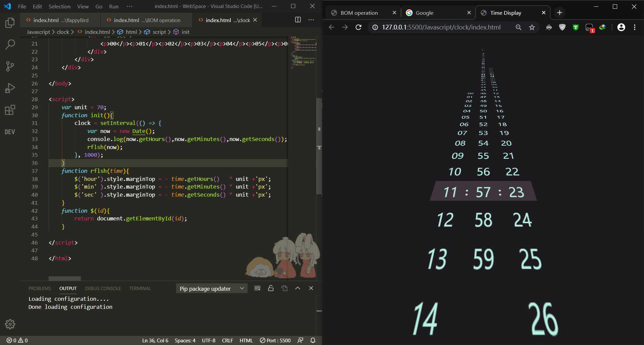
Task: Open the Run and Debug view
Action: click(10, 88)
